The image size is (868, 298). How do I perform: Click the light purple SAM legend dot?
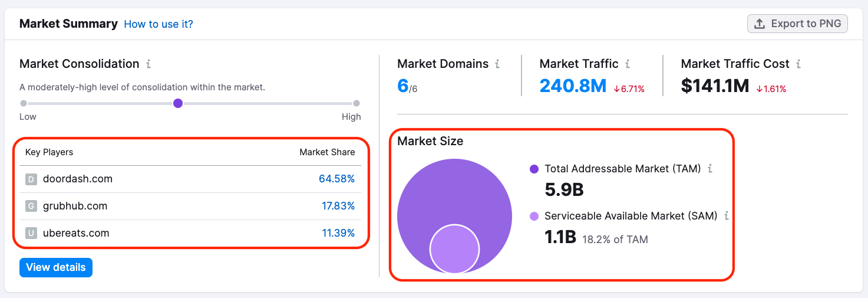coord(534,216)
